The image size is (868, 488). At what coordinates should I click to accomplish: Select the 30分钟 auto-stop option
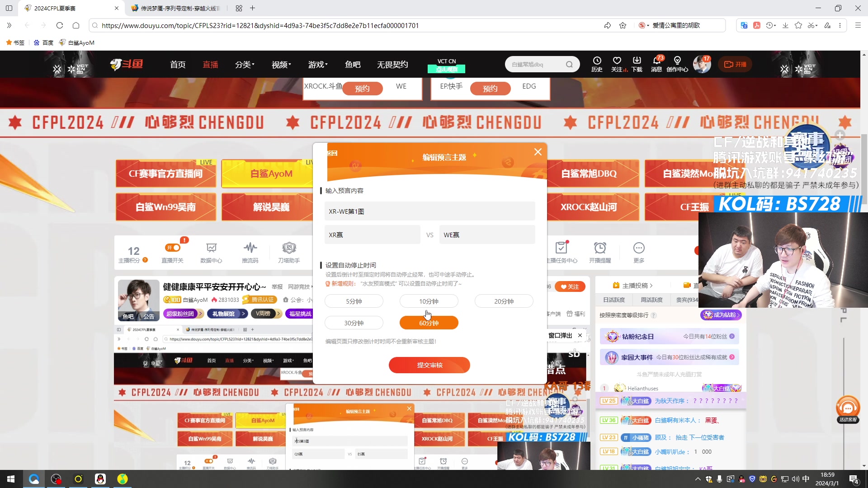tap(354, 323)
